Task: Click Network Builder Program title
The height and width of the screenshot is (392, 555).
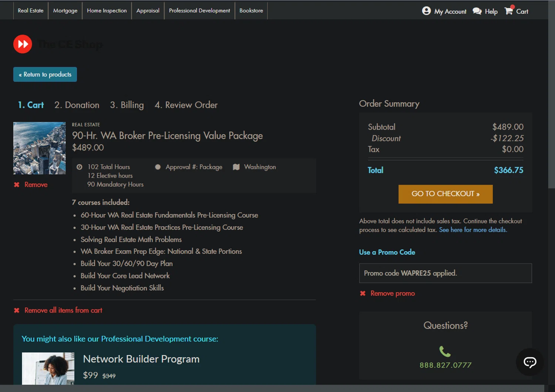Action: pos(141,359)
